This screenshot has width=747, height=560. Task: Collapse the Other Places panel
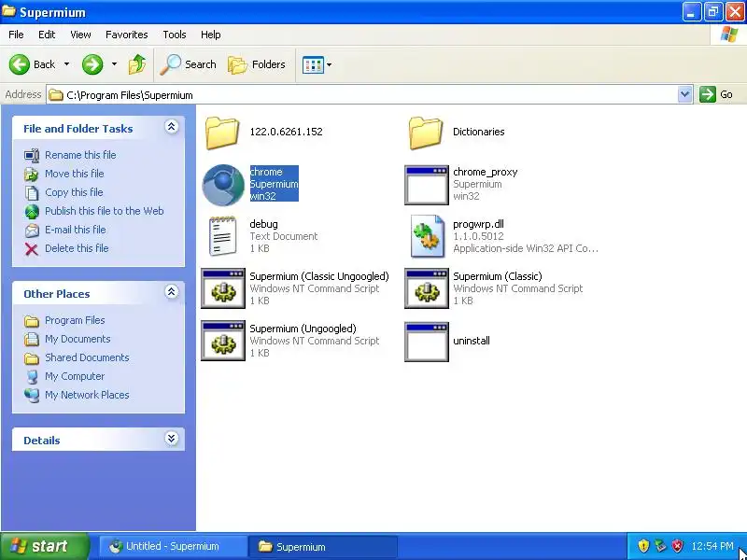coord(172,292)
